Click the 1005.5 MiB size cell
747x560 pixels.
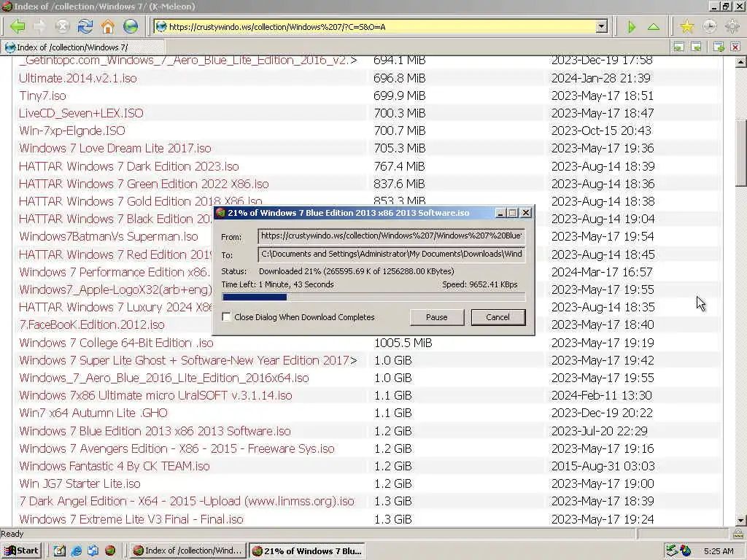pos(403,343)
